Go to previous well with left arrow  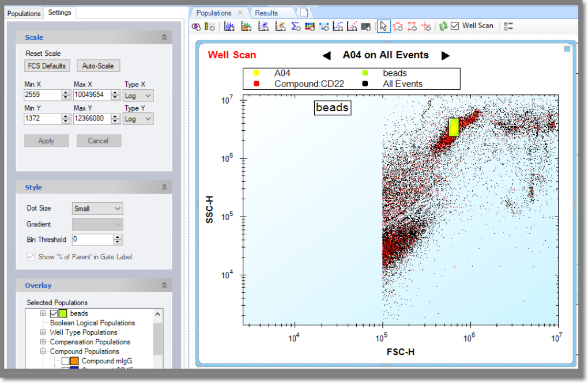coord(326,56)
